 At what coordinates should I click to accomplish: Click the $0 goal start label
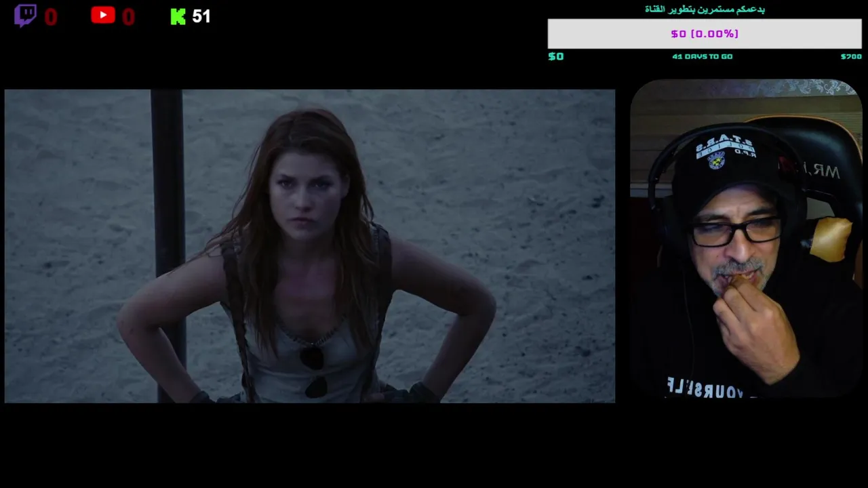click(555, 56)
